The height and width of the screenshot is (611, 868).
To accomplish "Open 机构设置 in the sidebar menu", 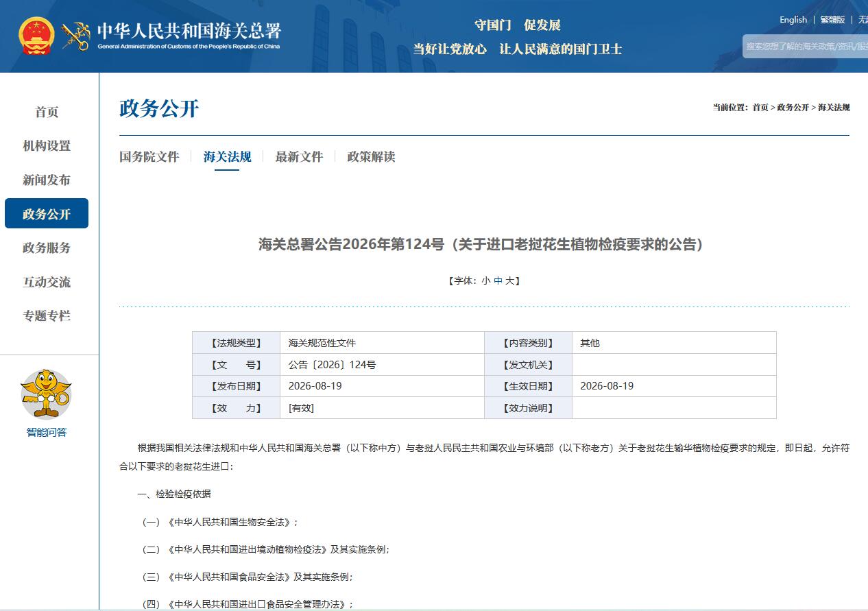I will [x=47, y=145].
